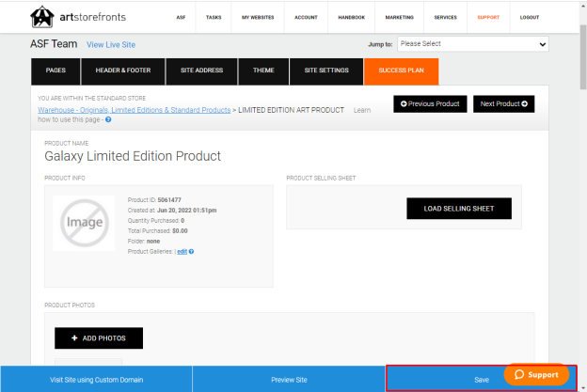Open the orange Support chat bubble
Viewport: 587px width, 392px height.
pyautogui.click(x=536, y=374)
